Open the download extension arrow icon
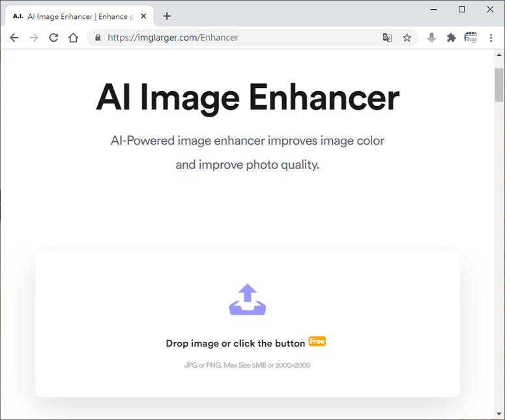This screenshot has height=420, width=505. [x=431, y=38]
